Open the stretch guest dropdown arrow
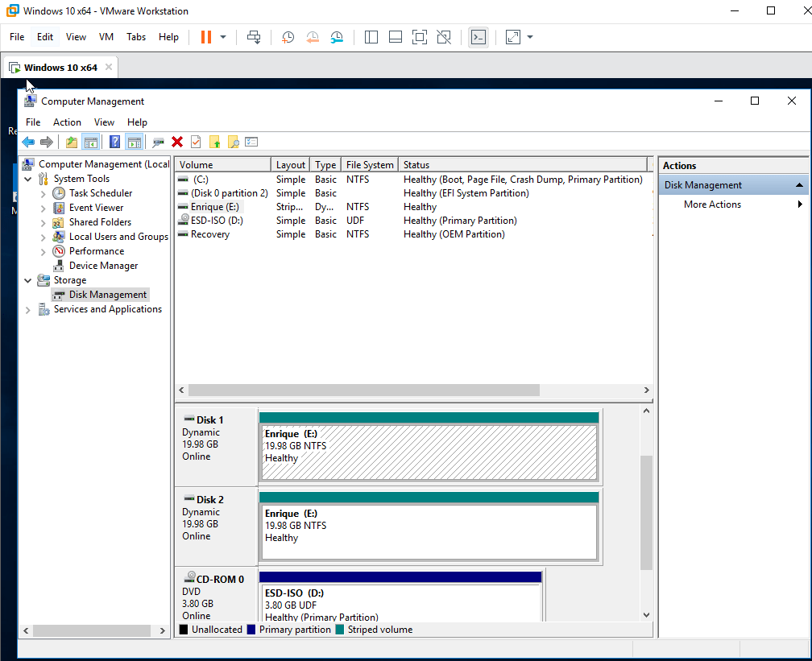 [530, 37]
